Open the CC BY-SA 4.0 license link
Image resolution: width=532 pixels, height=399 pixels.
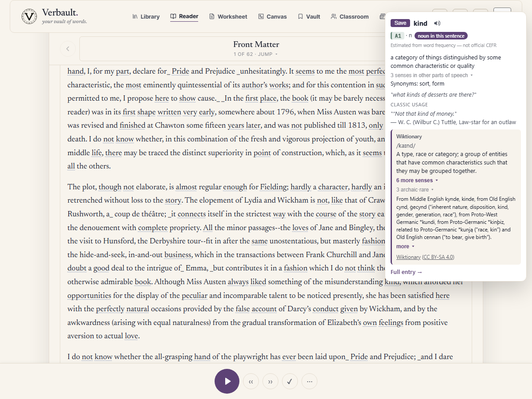[438, 257]
